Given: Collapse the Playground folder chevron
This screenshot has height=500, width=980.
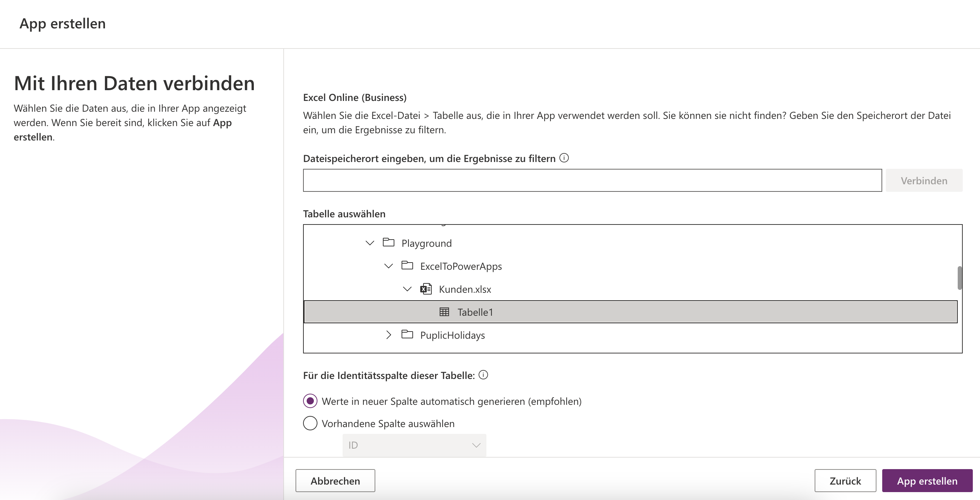Looking at the screenshot, I should [370, 242].
